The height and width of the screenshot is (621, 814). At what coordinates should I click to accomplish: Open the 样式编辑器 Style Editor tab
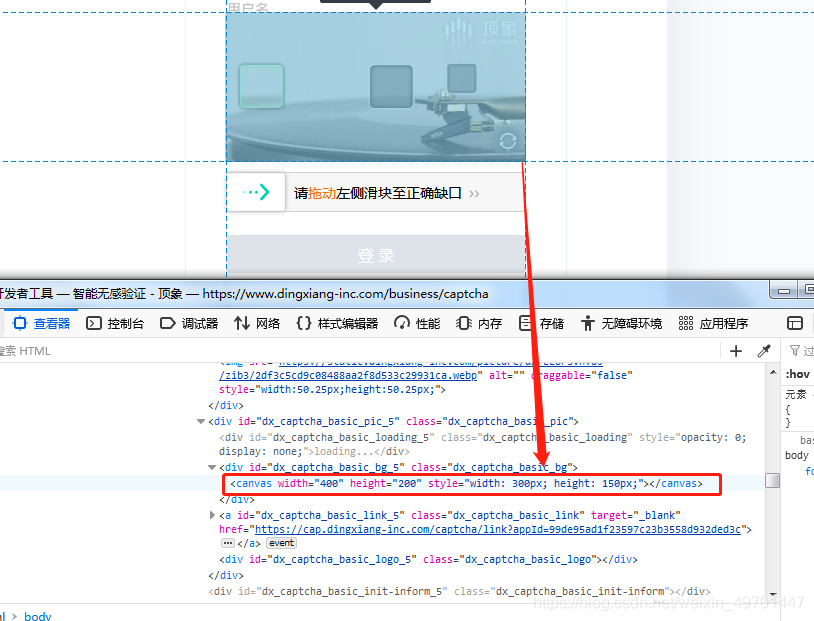coord(337,323)
